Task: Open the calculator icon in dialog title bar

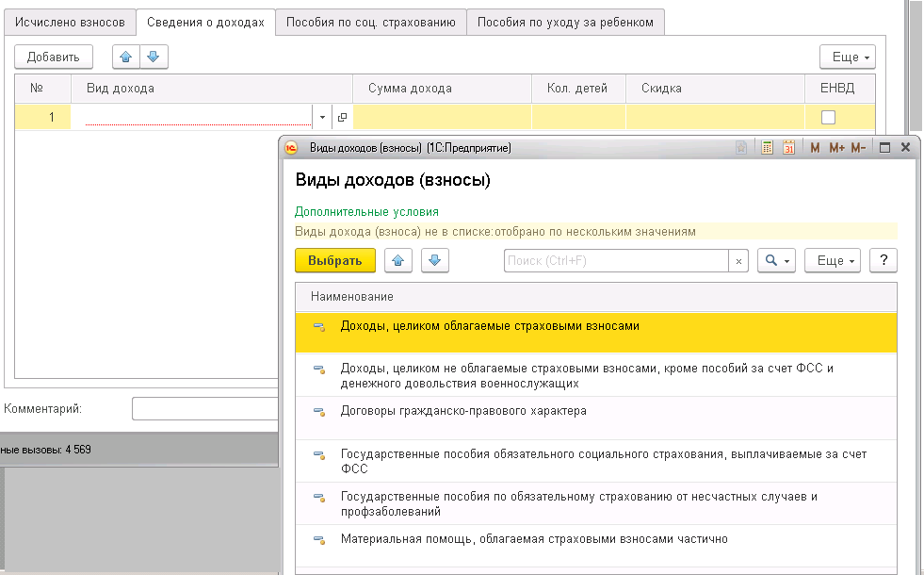Action: 768,148
